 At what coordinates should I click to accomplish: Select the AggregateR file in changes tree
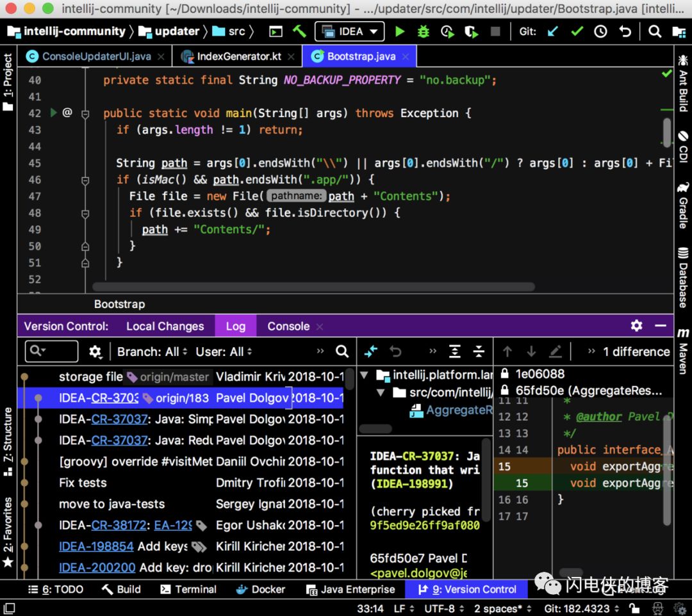tap(450, 410)
